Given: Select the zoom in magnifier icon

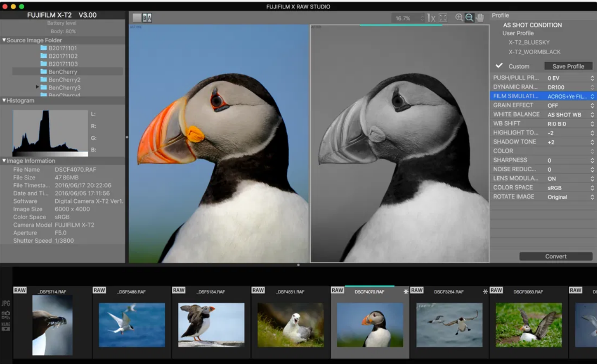Looking at the screenshot, I should [459, 18].
